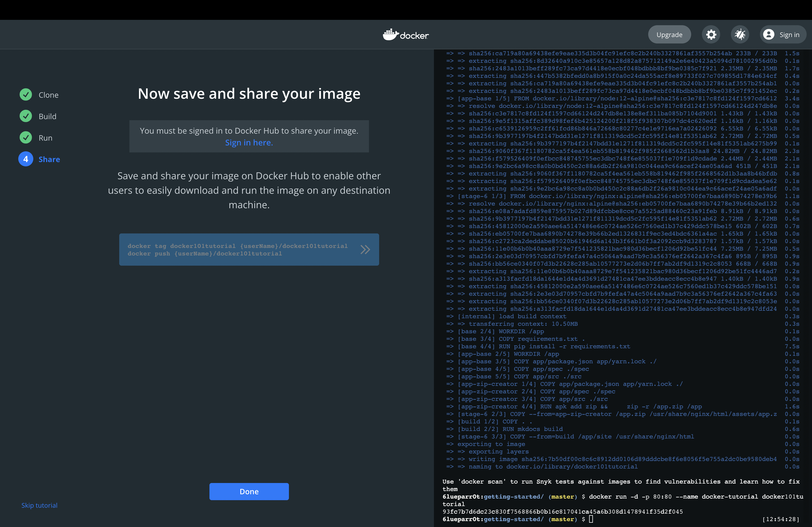This screenshot has width=812, height=527.
Task: Click the user avatar icon
Action: (769, 34)
